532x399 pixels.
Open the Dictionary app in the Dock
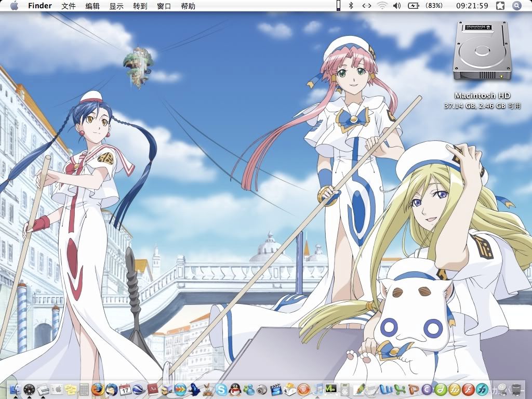click(x=153, y=390)
